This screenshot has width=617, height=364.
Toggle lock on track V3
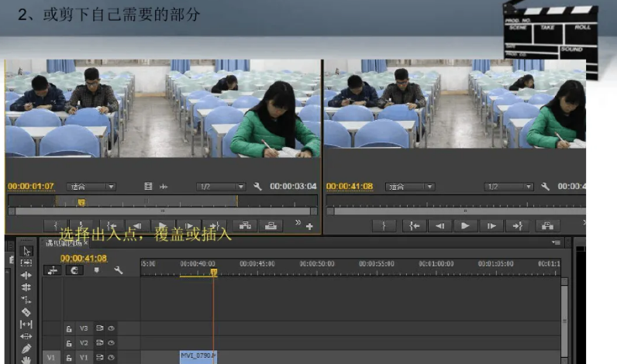pyautogui.click(x=69, y=328)
